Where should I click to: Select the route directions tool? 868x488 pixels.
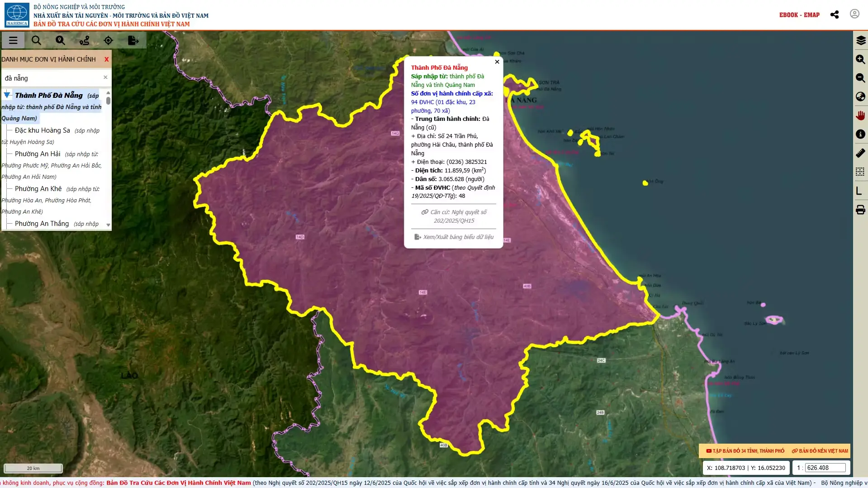(x=84, y=40)
